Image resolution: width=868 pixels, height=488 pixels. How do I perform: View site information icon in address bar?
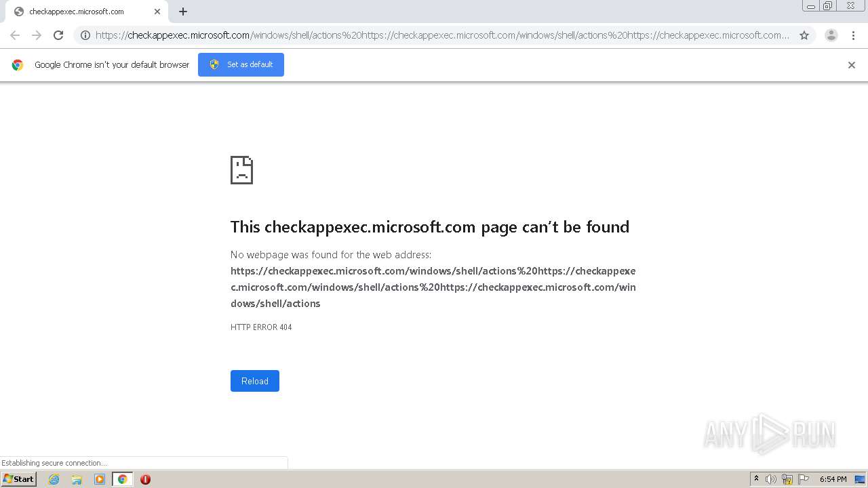click(85, 35)
